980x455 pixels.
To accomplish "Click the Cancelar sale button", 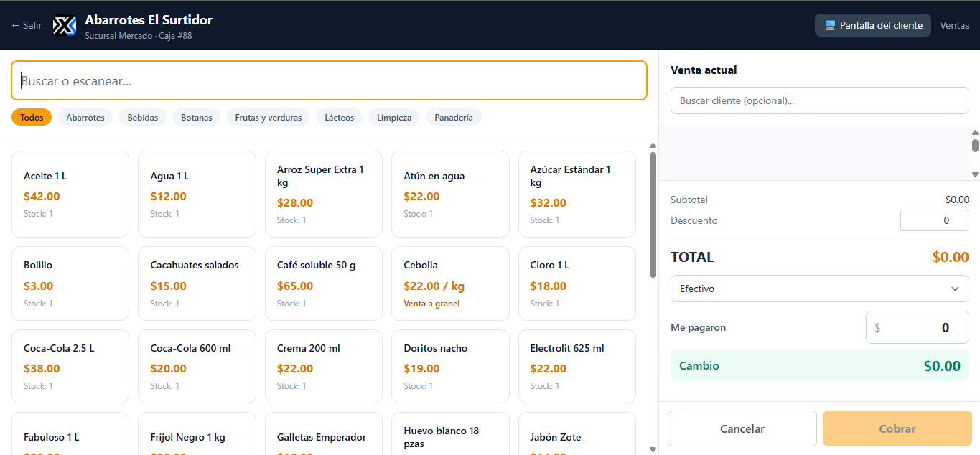I will pyautogui.click(x=742, y=428).
